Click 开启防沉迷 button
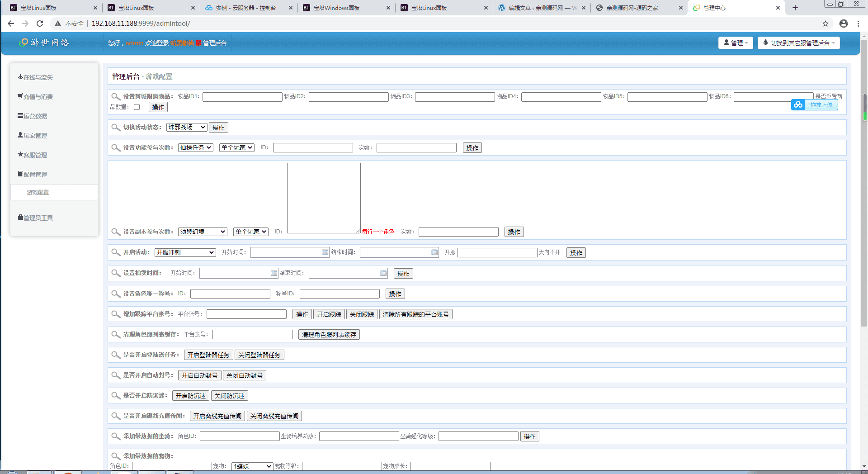Viewport: 868px width, 474px height. click(191, 396)
